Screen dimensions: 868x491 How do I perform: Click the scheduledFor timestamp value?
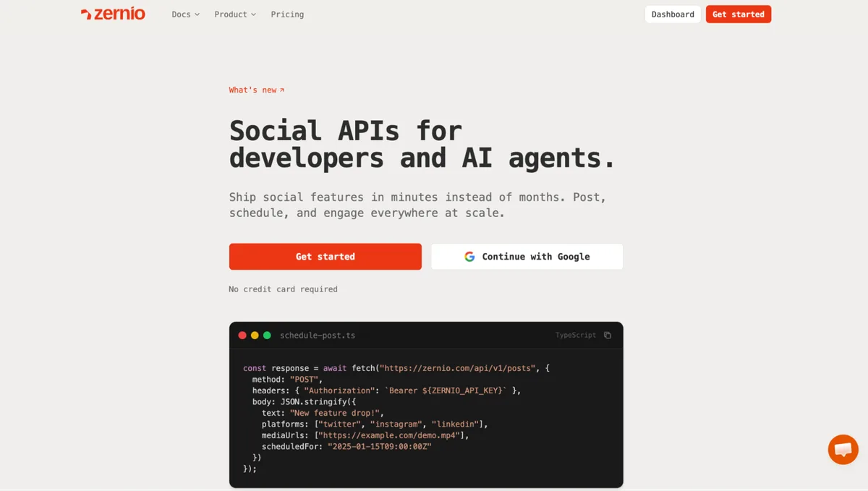tap(380, 447)
